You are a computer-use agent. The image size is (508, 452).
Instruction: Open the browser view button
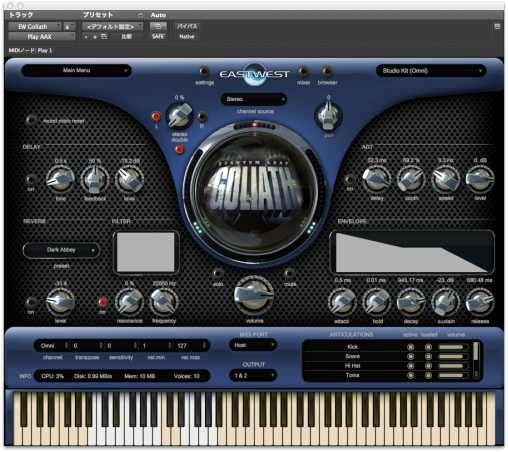pyautogui.click(x=327, y=71)
